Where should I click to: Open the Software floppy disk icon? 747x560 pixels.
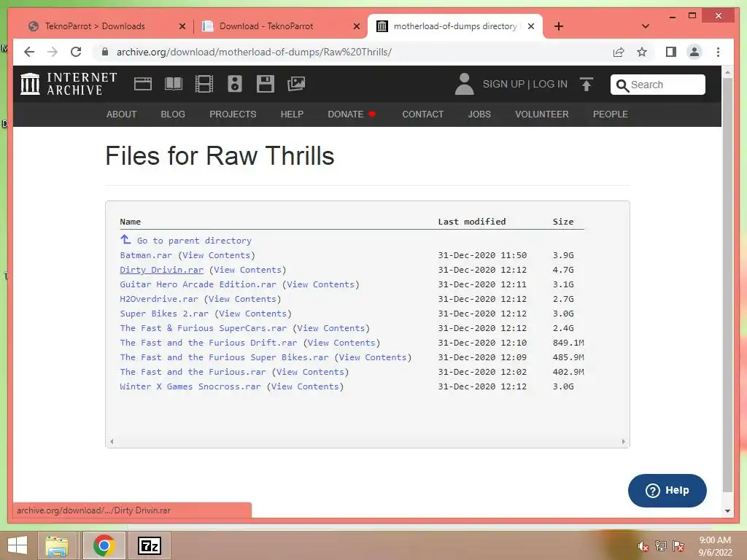[266, 84]
